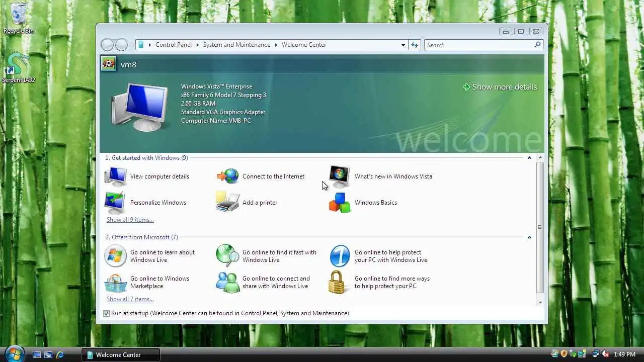Click the scrollbar up arrow
This screenshot has height=362, width=644.
pos(540,158)
